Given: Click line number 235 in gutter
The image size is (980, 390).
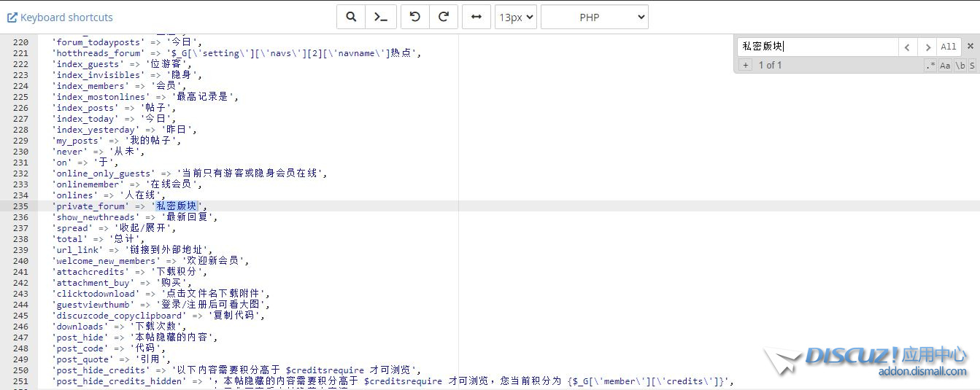Looking at the screenshot, I should click(x=20, y=206).
